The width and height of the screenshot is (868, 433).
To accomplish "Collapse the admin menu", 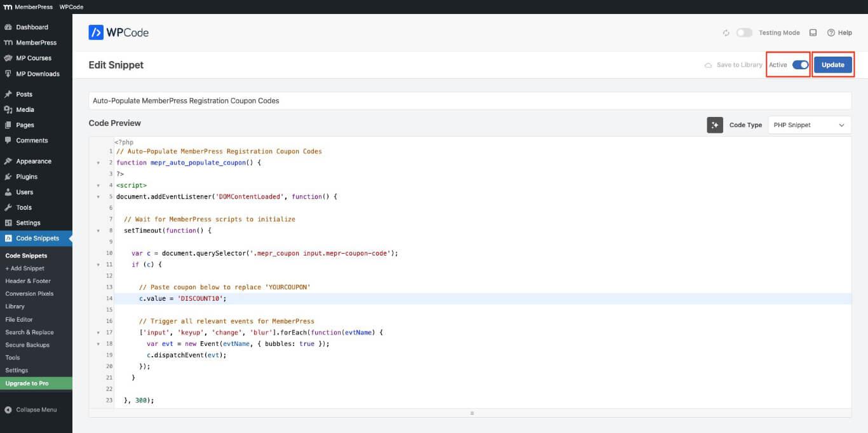I will click(28, 410).
